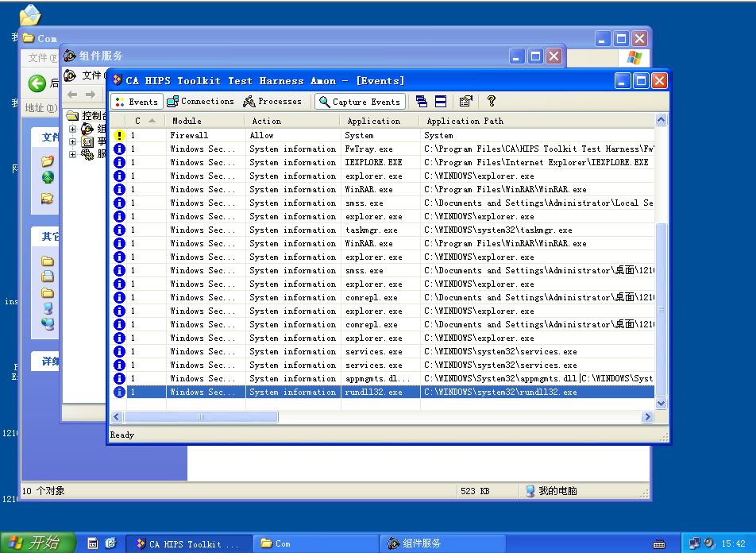
Task: Sort by the Module column header
Action: [x=205, y=121]
